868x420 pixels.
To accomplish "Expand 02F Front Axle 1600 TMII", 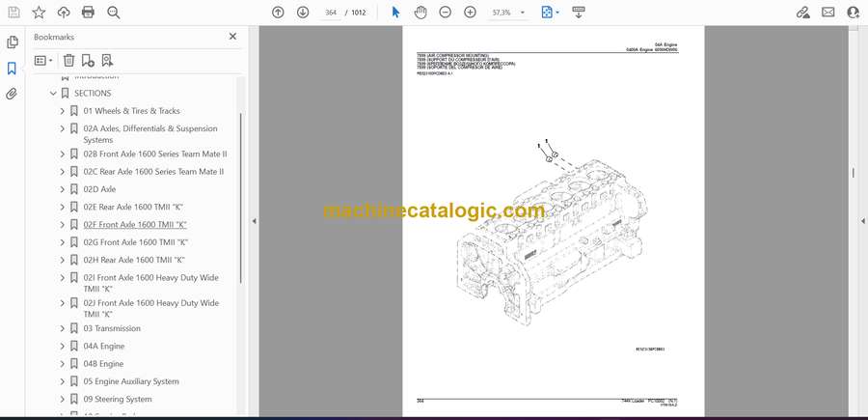I will click(x=62, y=224).
